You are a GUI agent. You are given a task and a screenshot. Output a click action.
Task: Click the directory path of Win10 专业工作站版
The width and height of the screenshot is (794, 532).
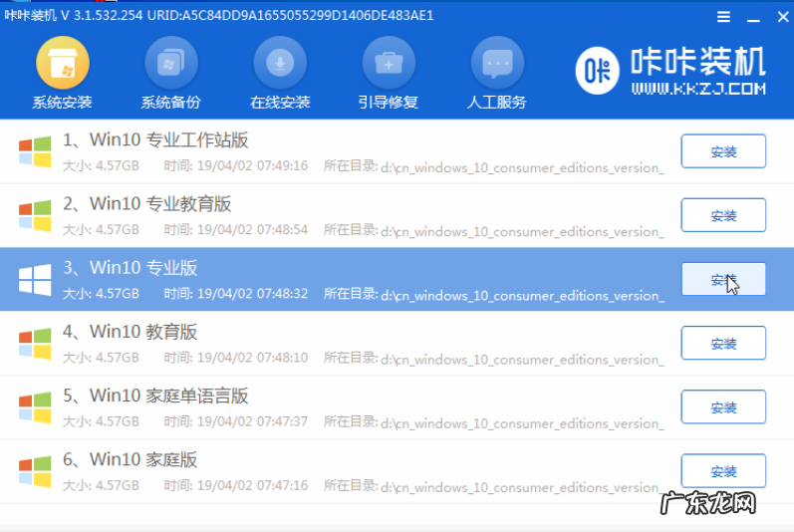[x=522, y=167]
